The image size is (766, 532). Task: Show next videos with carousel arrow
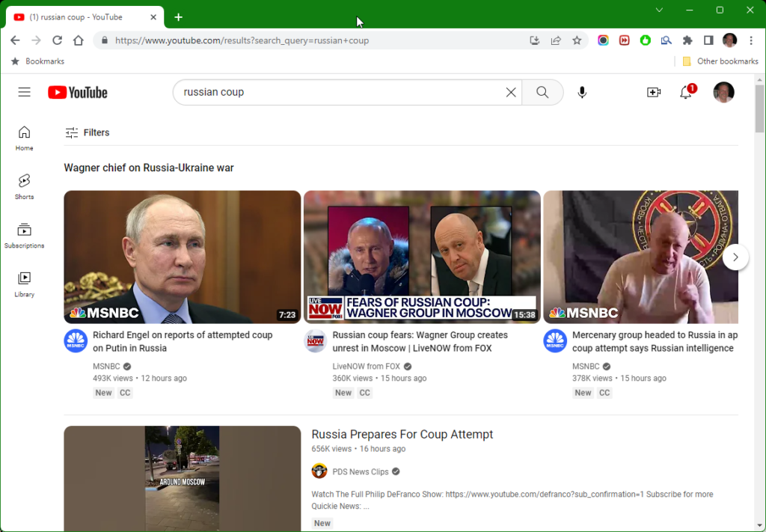pyautogui.click(x=735, y=257)
